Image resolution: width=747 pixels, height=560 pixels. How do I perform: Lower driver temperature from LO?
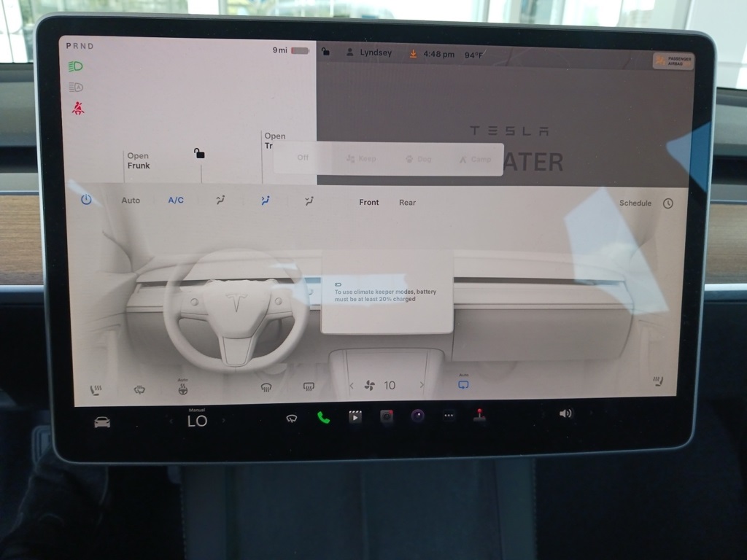point(171,421)
